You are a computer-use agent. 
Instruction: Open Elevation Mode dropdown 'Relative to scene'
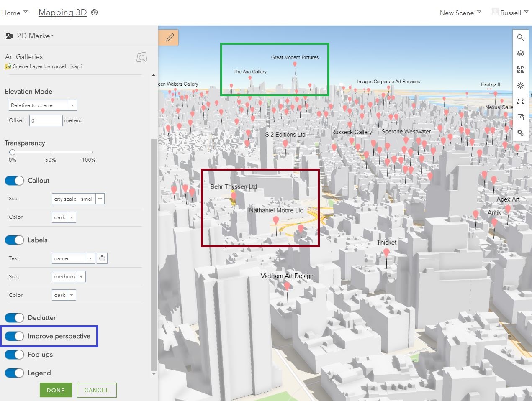[43, 105]
